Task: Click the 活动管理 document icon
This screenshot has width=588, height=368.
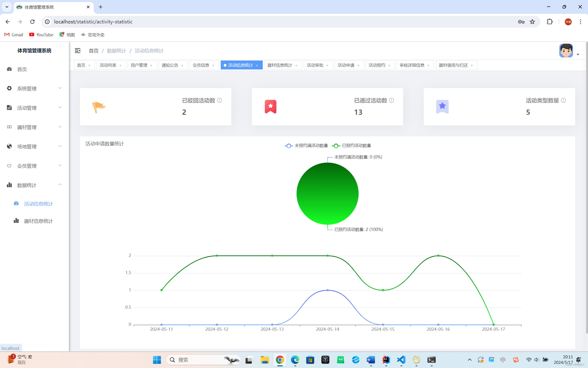Action: [9, 108]
